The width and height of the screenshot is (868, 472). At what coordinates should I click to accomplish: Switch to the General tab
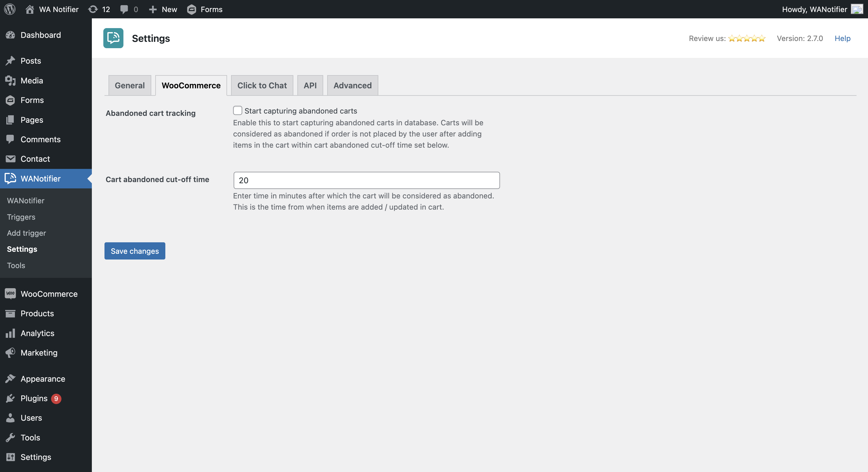click(x=130, y=85)
